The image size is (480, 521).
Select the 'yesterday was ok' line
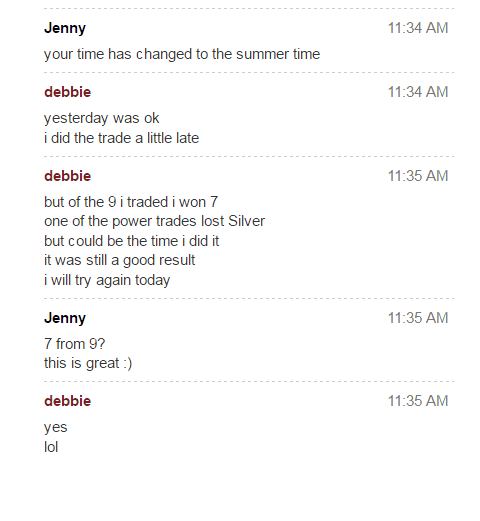(102, 118)
